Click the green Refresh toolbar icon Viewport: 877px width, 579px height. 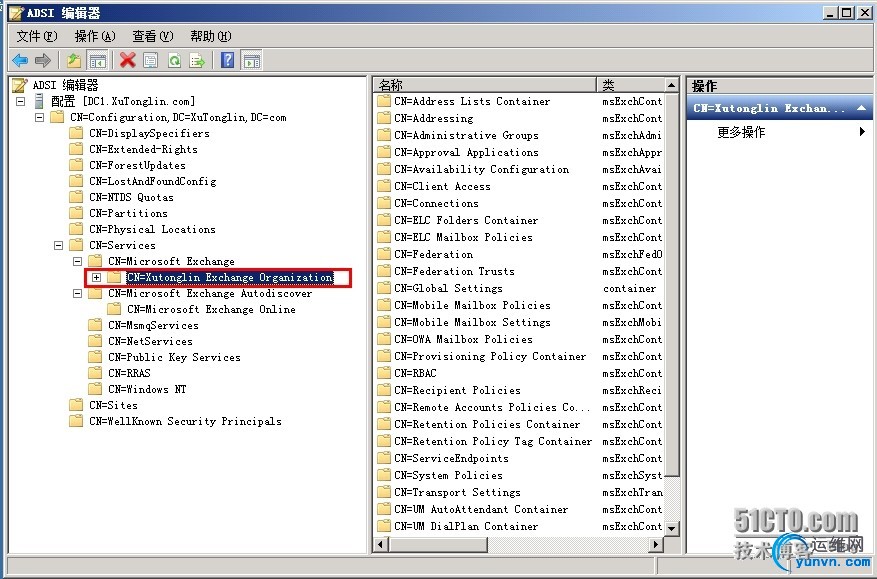point(174,60)
